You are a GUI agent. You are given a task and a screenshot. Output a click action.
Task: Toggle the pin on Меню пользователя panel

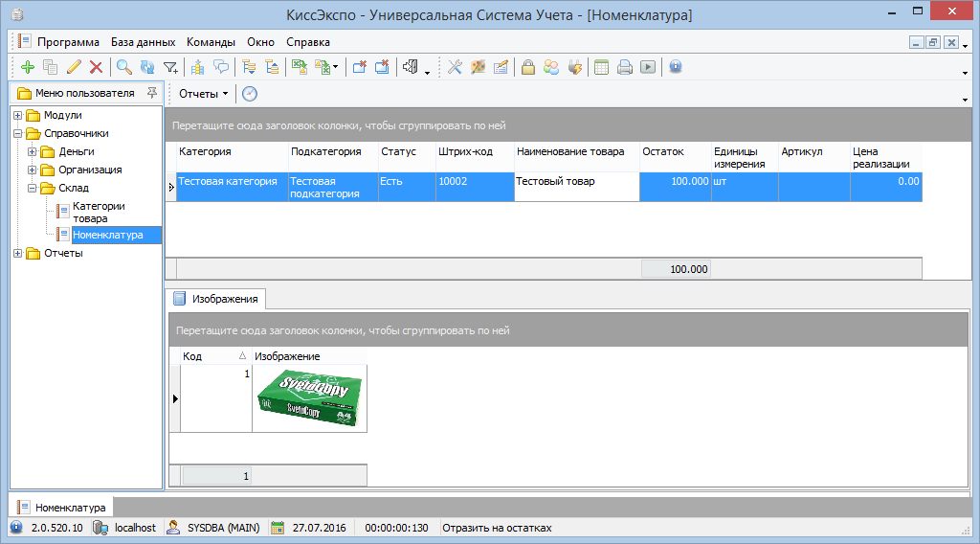coord(151,93)
